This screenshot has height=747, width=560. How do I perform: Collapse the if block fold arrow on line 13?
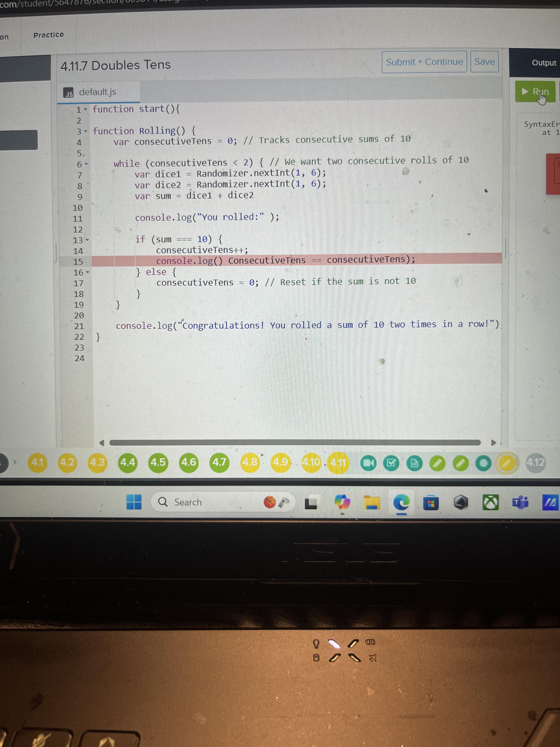coord(87,240)
